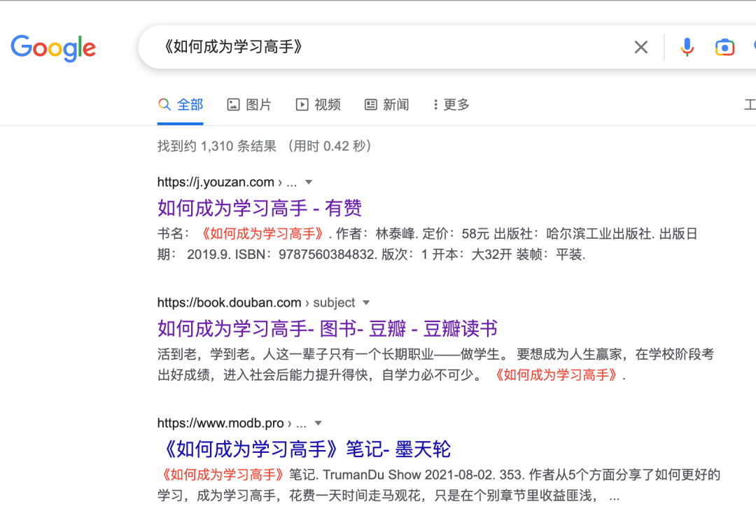
Task: Click the newspaper icon beside 新闻
Action: (371, 105)
